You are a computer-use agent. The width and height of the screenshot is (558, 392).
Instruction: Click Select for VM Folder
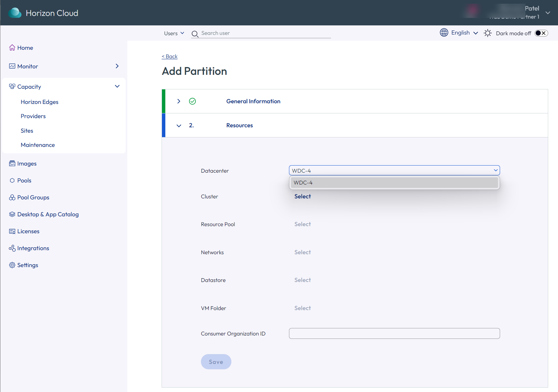303,308
